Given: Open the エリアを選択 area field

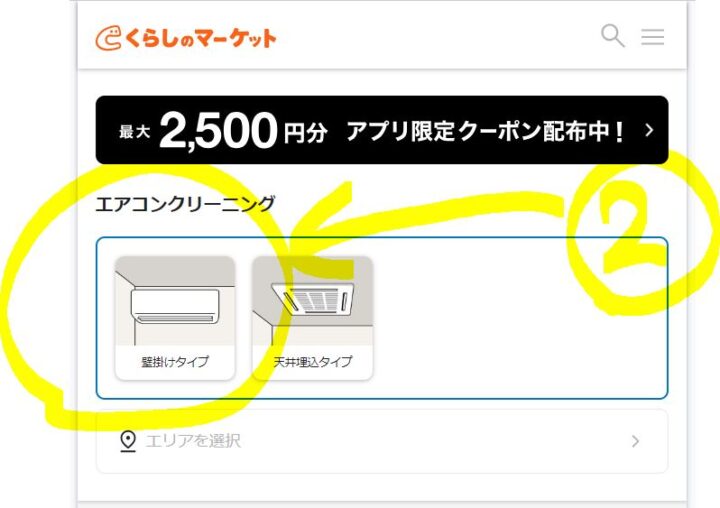Looking at the screenshot, I should pyautogui.click(x=382, y=441).
